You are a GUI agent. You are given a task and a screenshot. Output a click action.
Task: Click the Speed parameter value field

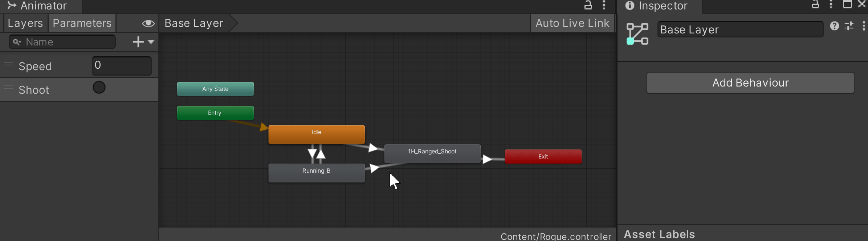point(122,66)
